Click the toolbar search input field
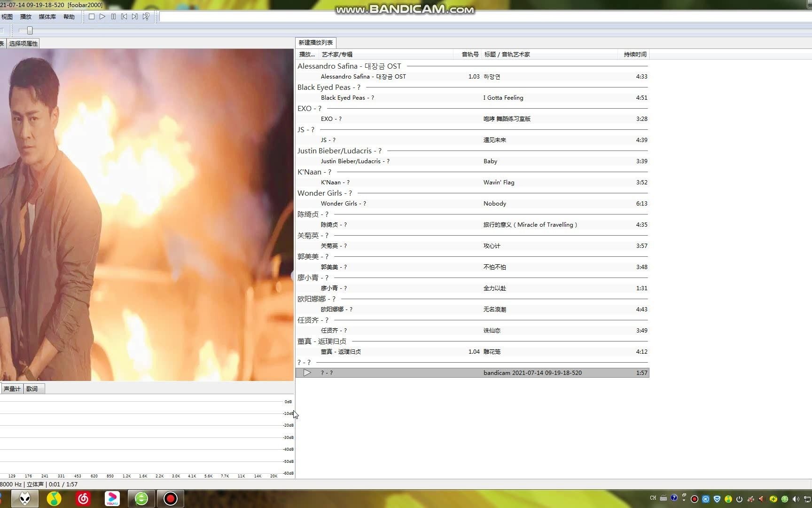This screenshot has width=812, height=508. tap(485, 17)
